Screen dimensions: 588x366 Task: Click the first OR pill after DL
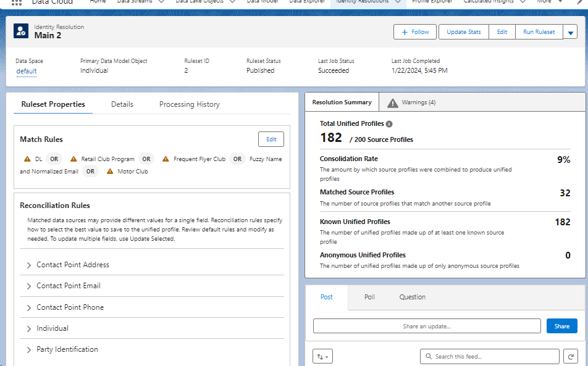[x=54, y=159]
